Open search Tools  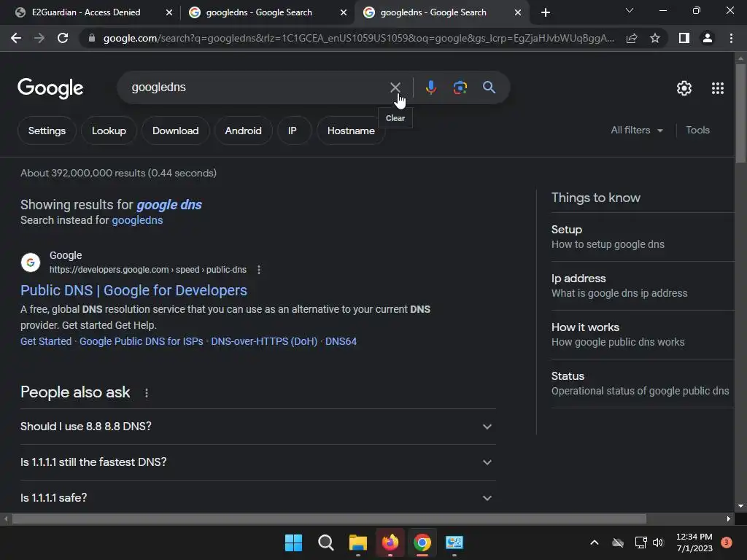point(697,130)
